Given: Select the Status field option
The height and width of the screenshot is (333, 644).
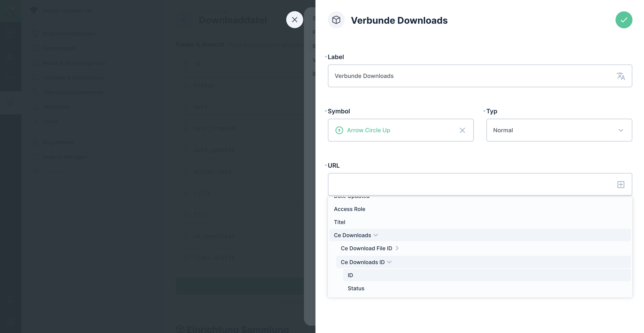Looking at the screenshot, I should point(356,288).
